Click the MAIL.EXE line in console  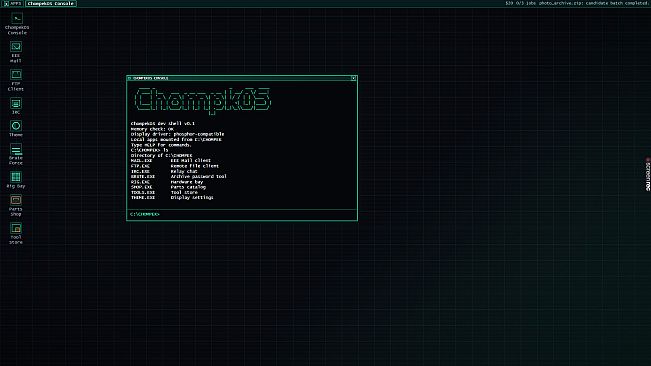[x=171, y=160]
